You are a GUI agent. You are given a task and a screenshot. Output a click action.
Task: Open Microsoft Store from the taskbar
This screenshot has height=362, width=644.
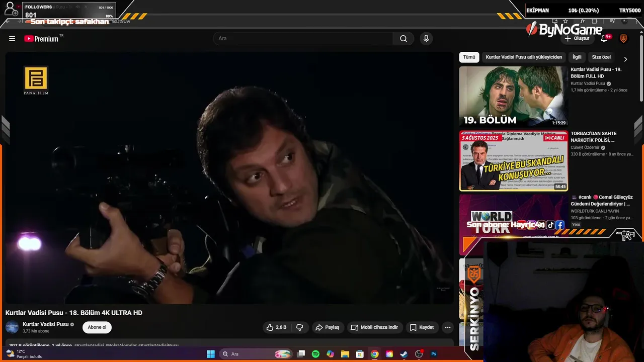(360, 354)
